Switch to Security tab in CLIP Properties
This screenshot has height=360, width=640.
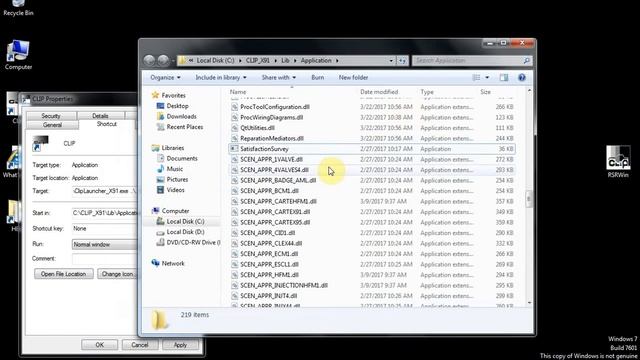pyautogui.click(x=51, y=116)
